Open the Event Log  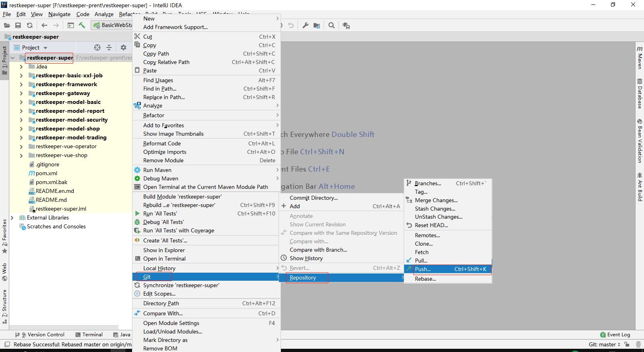click(x=615, y=335)
